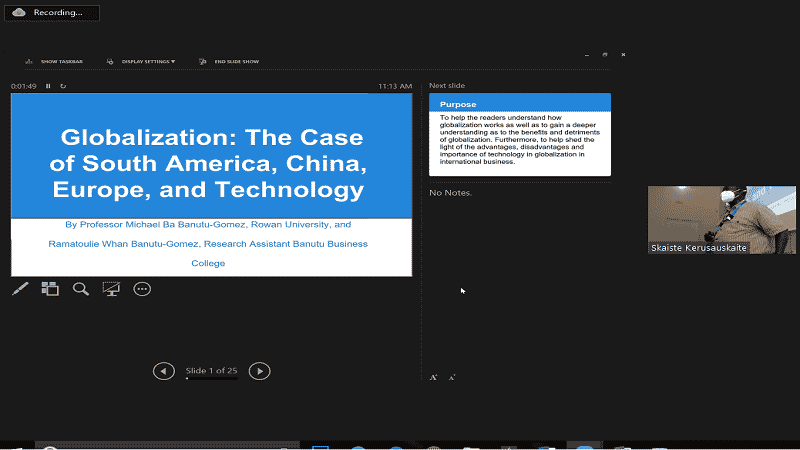The height and width of the screenshot is (450, 800).
Task: Make the notes text smaller
Action: [452, 378]
